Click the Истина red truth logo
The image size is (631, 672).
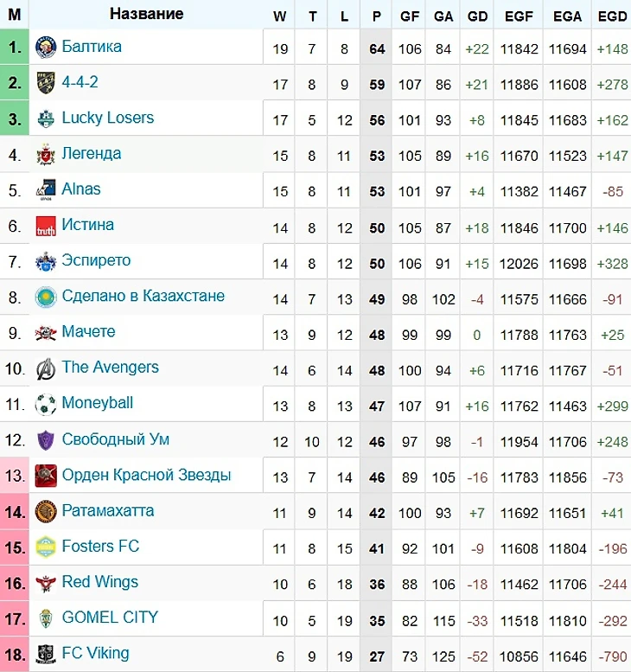(45, 227)
